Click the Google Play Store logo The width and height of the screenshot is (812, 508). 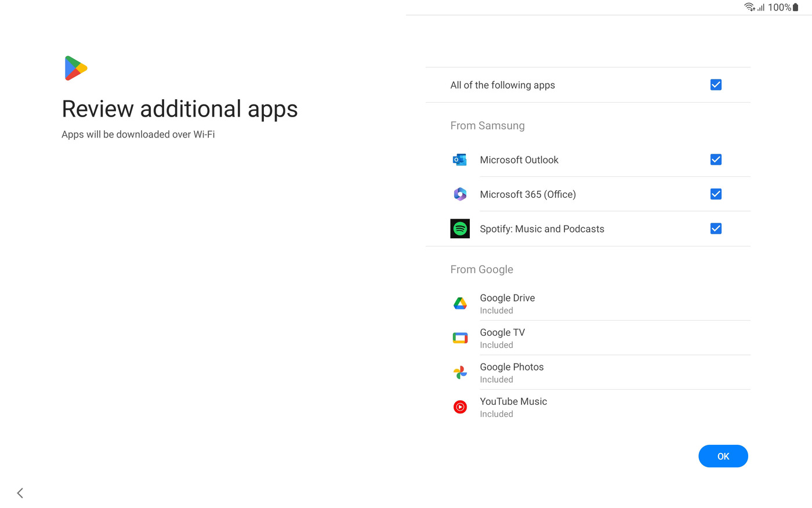[x=75, y=67]
